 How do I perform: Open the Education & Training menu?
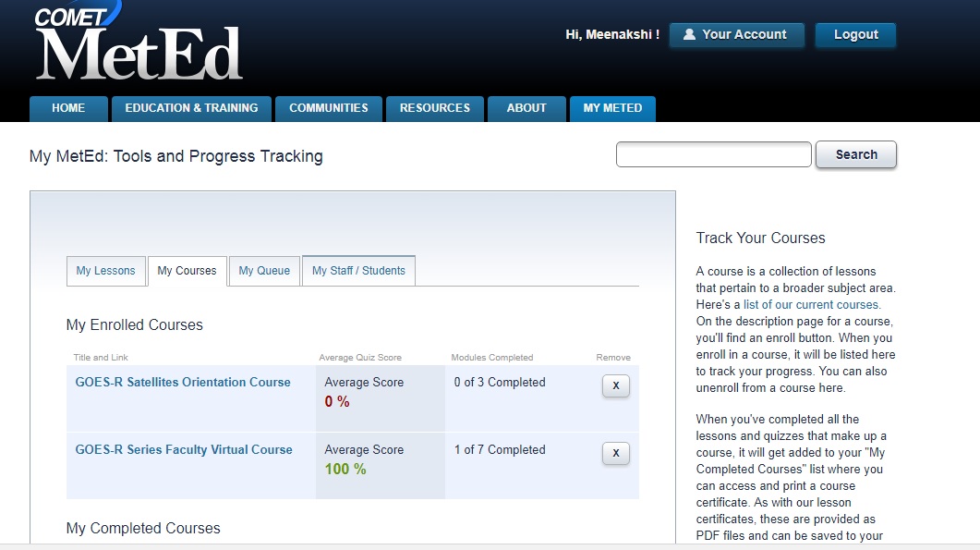pyautogui.click(x=191, y=108)
